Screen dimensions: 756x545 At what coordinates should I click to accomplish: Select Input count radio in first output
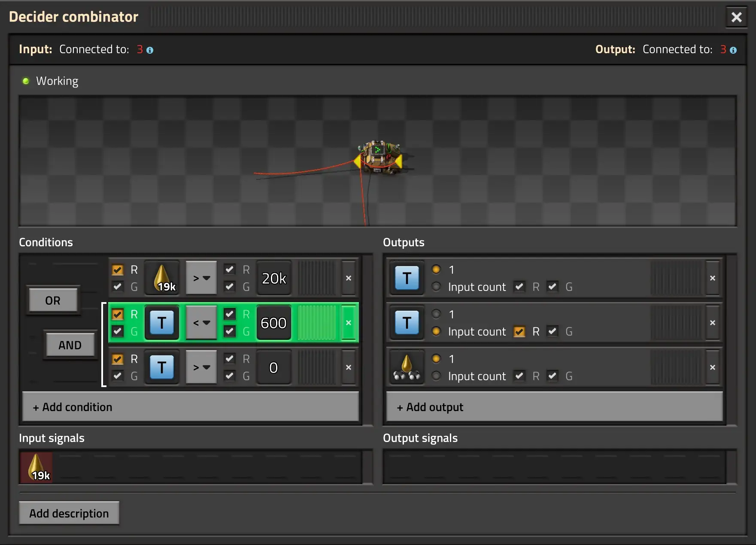click(436, 287)
